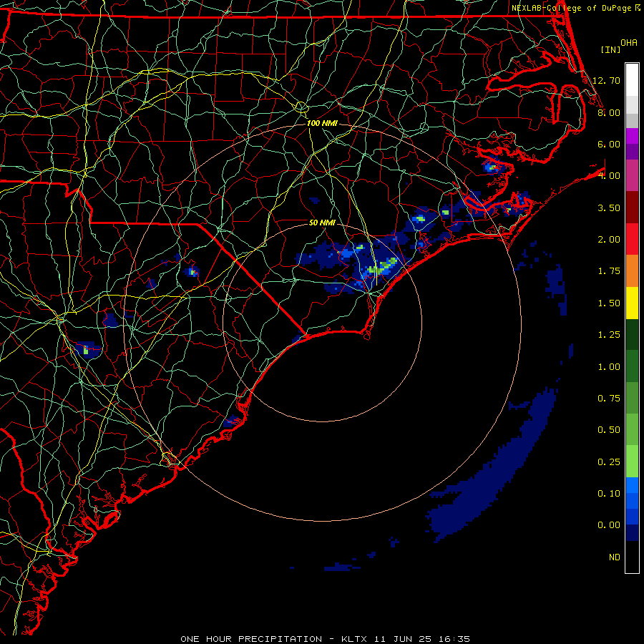
Task: Click the "0.25" legend value
Action: pyautogui.click(x=609, y=462)
